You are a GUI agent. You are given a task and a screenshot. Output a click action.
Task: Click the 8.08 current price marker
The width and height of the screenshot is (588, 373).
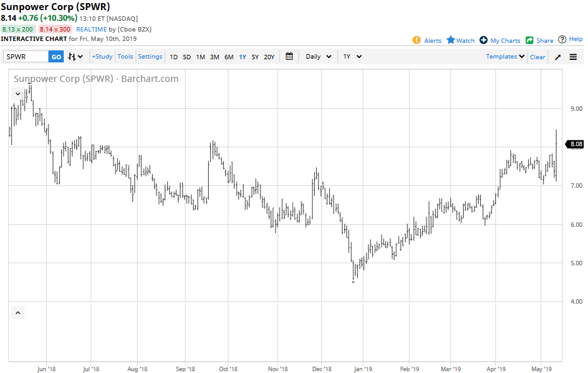(x=575, y=144)
